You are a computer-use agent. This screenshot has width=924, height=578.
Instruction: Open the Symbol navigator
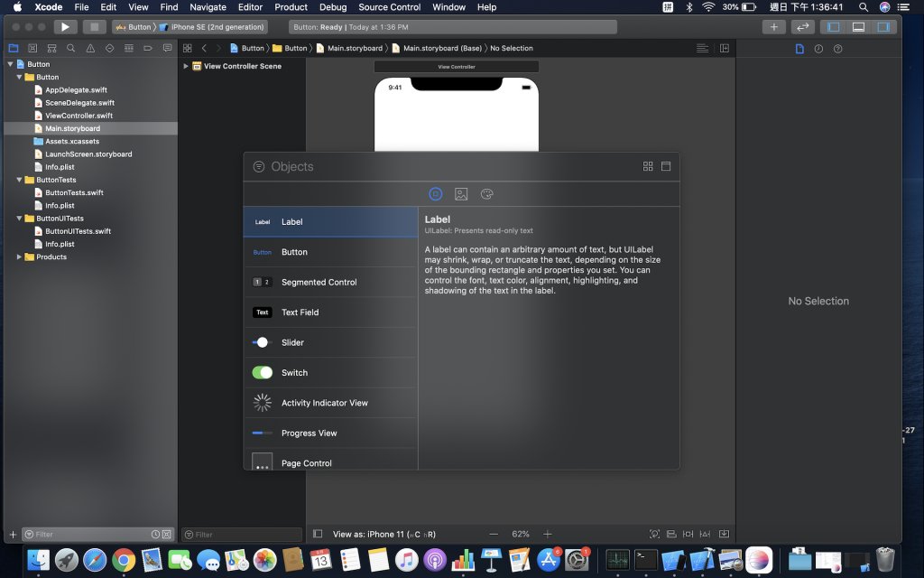[x=51, y=49]
